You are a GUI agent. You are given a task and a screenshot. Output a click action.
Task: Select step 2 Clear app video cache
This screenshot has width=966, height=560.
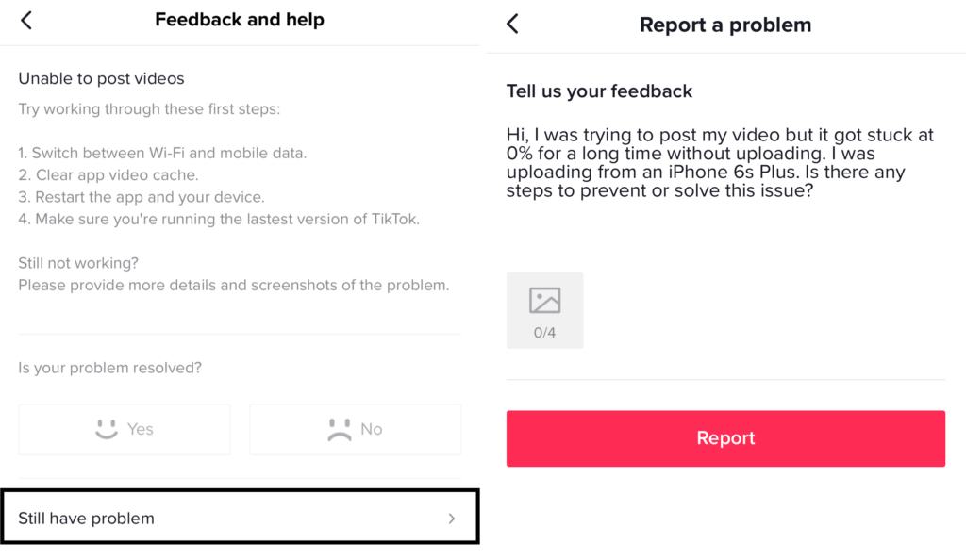click(108, 175)
